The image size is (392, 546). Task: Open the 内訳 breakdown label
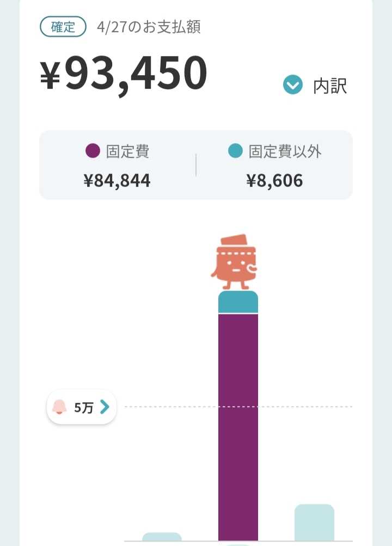[x=330, y=86]
